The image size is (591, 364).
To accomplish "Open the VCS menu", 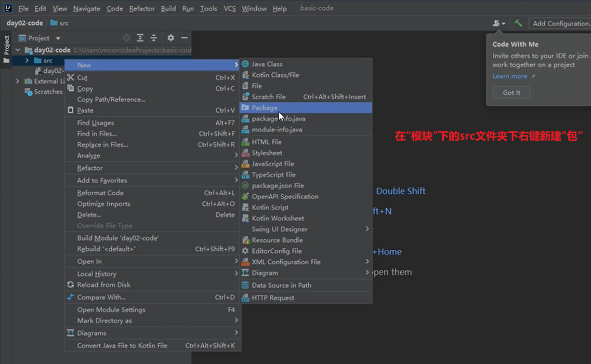I will [x=230, y=8].
